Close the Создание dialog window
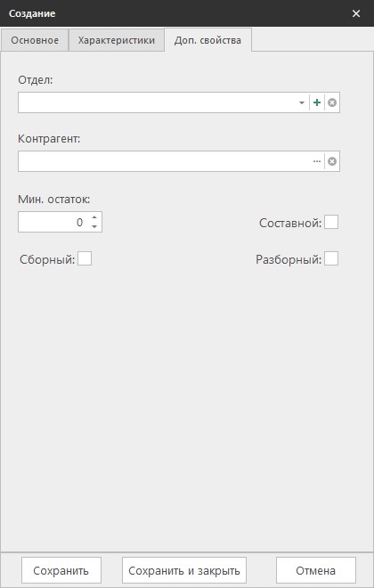 point(356,13)
